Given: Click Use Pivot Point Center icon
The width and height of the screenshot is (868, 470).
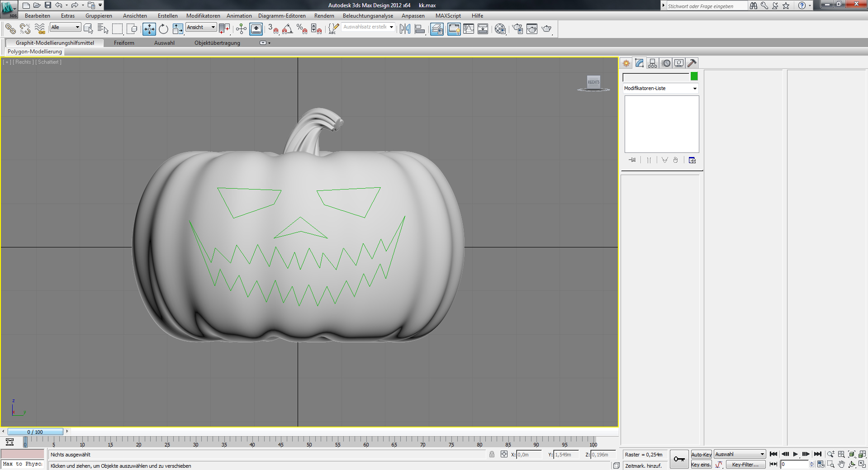Looking at the screenshot, I should pyautogui.click(x=224, y=29).
